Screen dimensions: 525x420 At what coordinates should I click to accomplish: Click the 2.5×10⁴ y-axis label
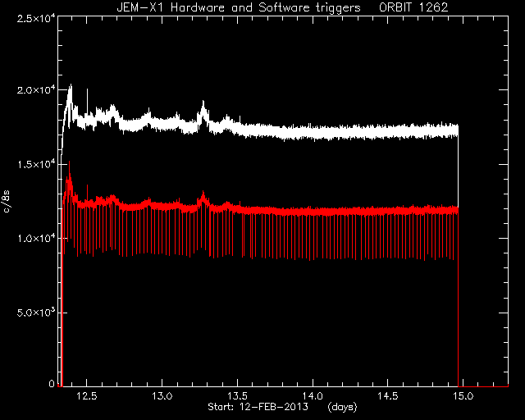coord(36,18)
